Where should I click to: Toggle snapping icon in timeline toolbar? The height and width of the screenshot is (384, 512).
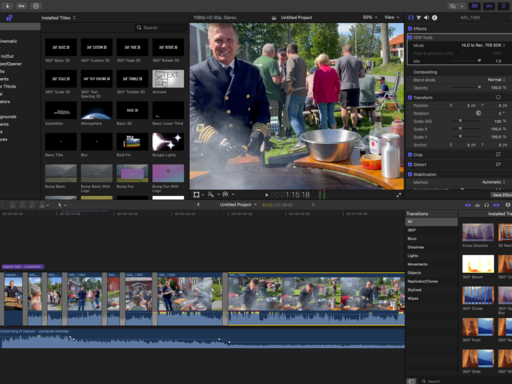[x=496, y=205]
